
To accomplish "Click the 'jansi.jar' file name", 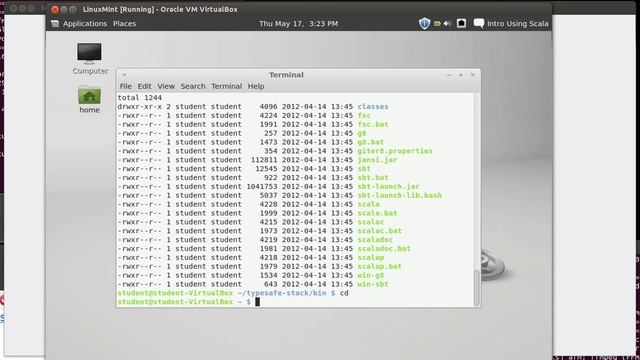I will (378, 160).
